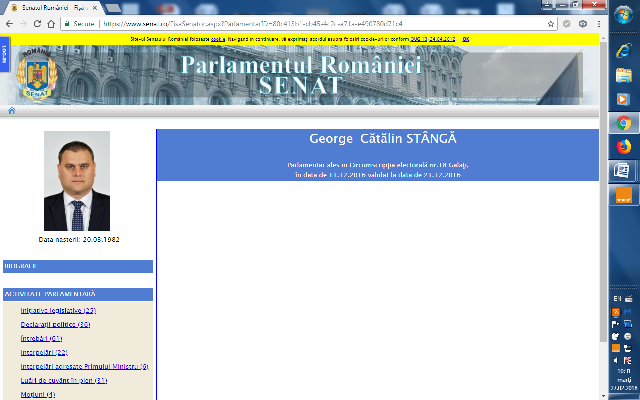Click the senator's portrait photo
This screenshot has width=640, height=400.
[x=77, y=181]
